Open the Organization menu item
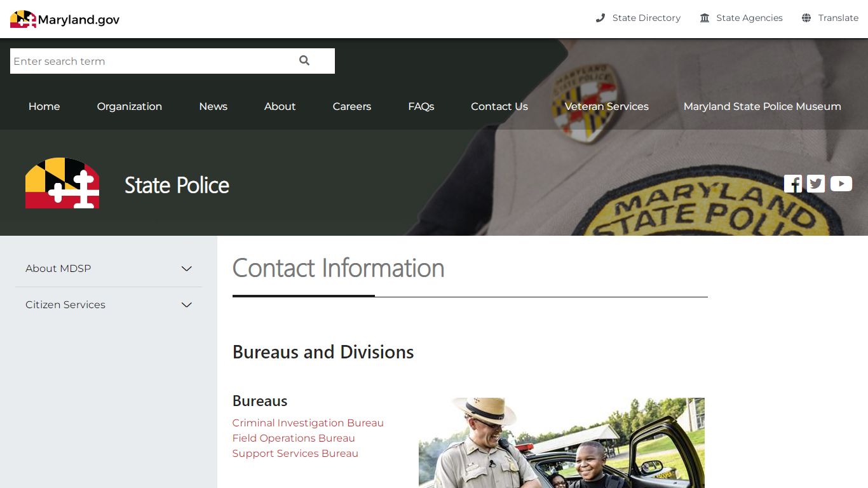The height and width of the screenshot is (488, 868). tap(130, 106)
